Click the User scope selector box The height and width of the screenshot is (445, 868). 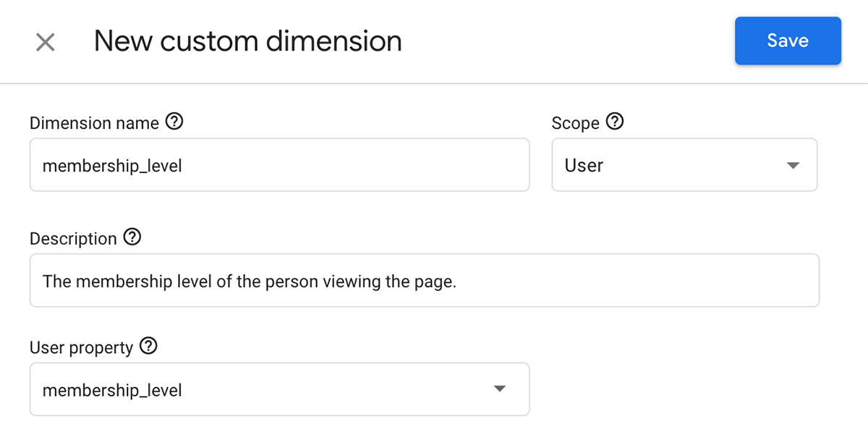pos(684,165)
